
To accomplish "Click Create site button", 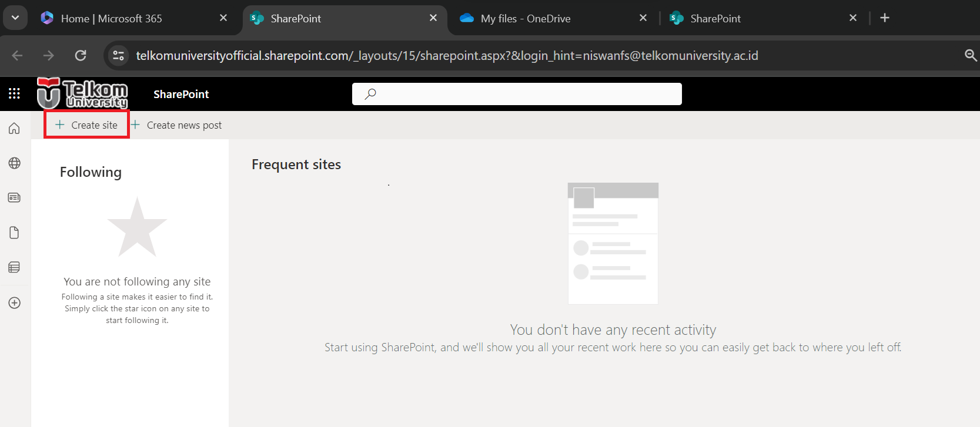I will point(86,125).
